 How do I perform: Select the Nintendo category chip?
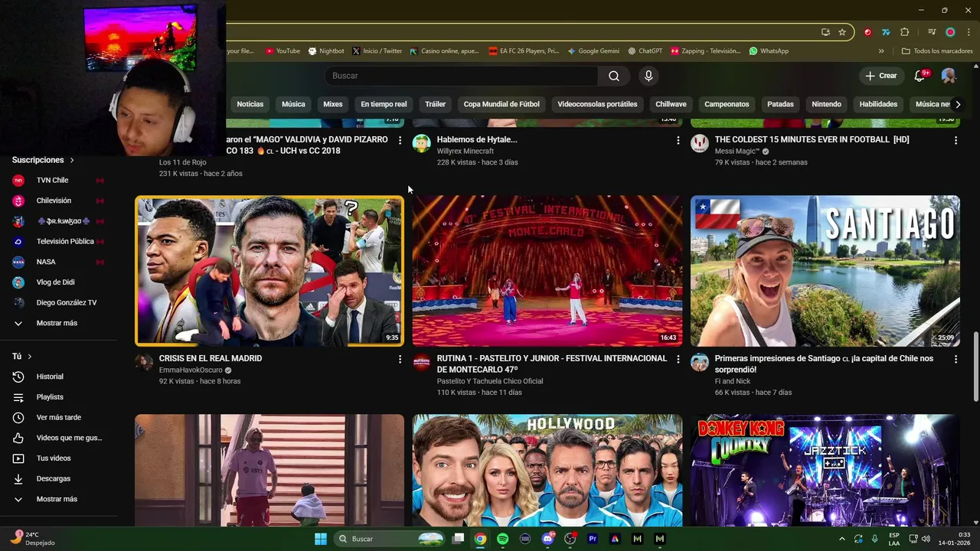(826, 104)
